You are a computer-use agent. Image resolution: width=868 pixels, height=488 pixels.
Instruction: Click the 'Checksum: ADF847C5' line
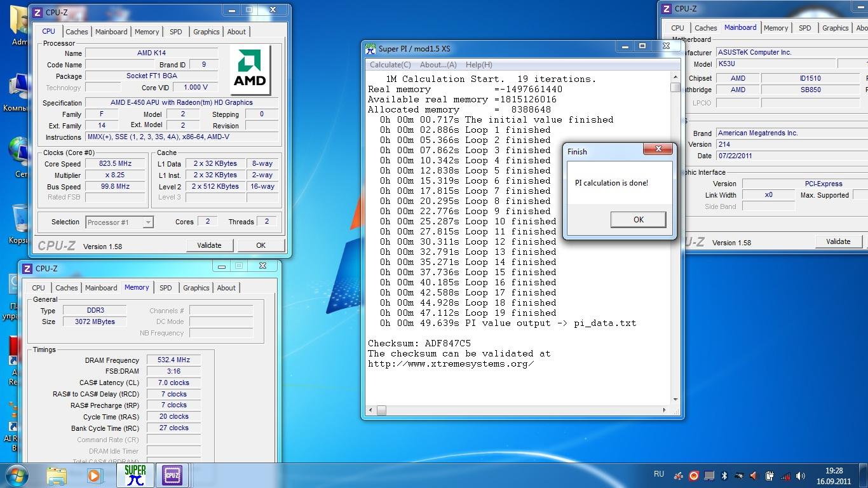pos(419,344)
